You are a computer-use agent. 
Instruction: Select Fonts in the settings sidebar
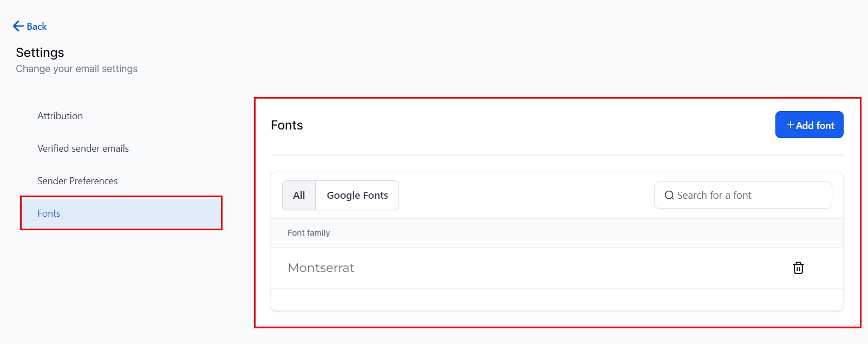click(x=49, y=213)
